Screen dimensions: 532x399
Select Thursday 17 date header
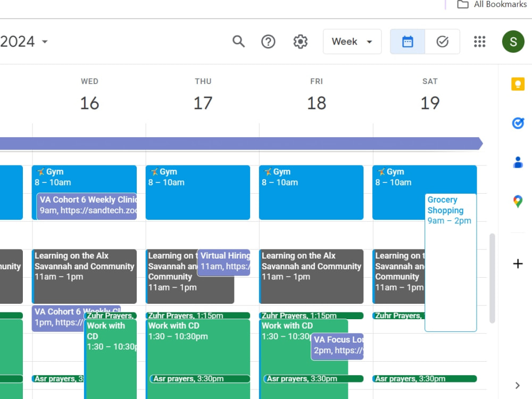pos(203,103)
